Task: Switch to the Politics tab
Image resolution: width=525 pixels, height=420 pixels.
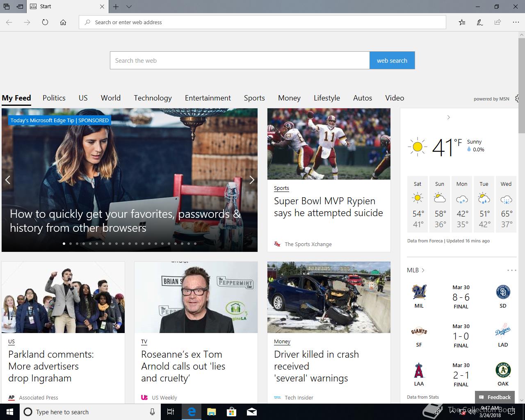Action: coord(54,98)
